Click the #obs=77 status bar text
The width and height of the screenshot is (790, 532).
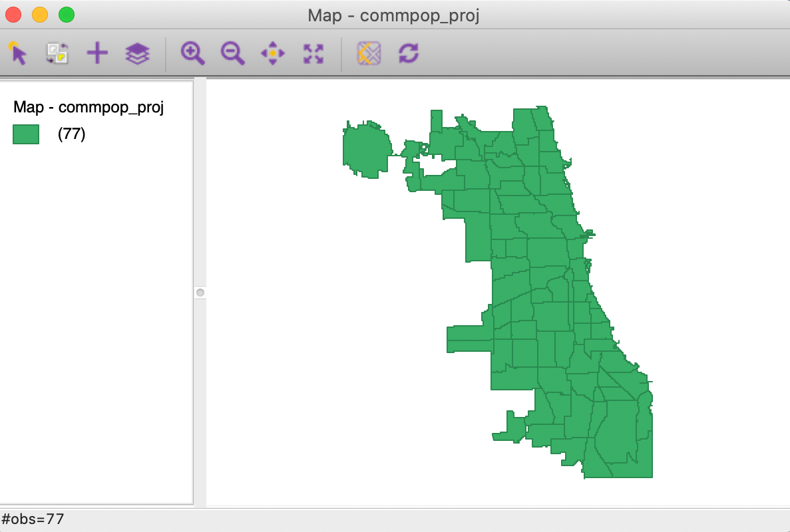pos(33,519)
